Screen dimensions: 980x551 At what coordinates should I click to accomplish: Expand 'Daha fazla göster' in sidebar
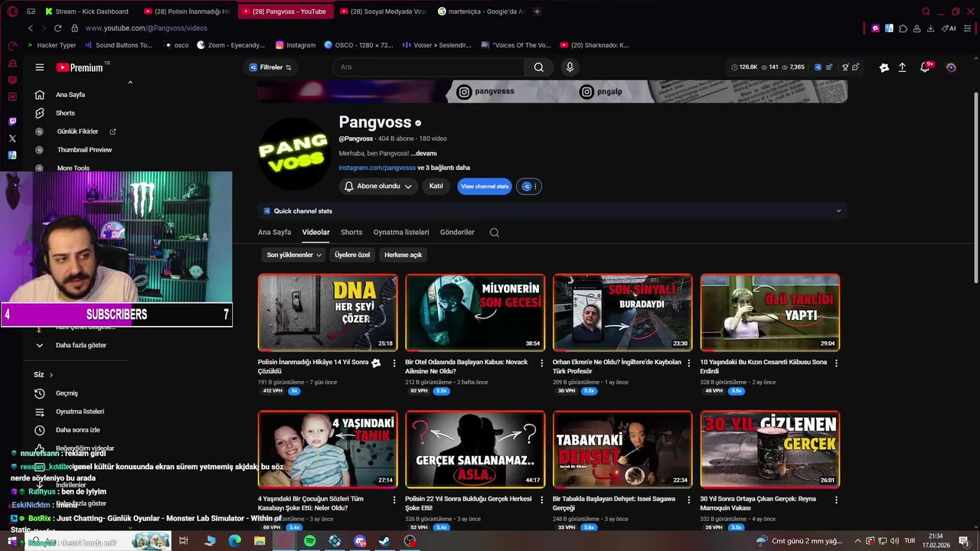[x=80, y=345]
